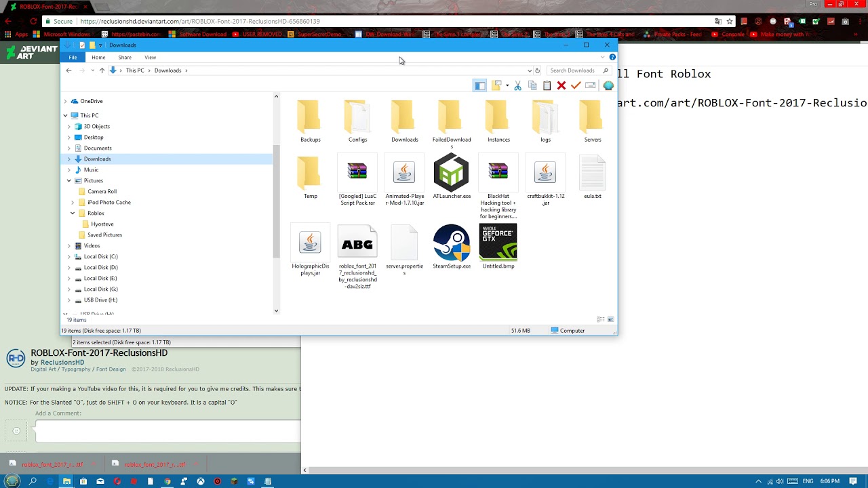Switch to details view icon in status bar
The width and height of the screenshot is (868, 488).
tap(601, 319)
